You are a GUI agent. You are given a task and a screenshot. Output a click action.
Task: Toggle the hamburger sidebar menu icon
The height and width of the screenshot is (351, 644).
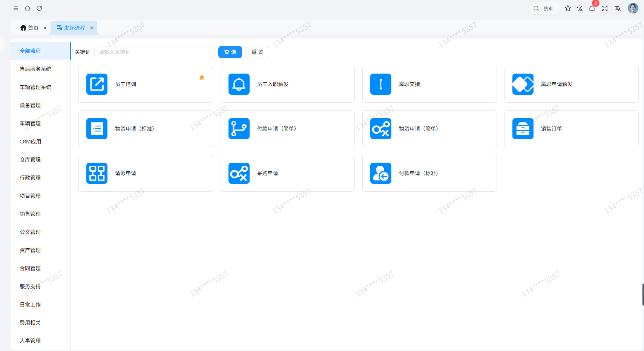click(x=16, y=8)
